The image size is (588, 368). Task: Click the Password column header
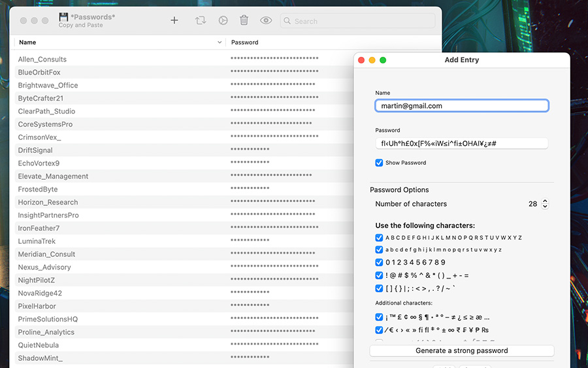245,42
